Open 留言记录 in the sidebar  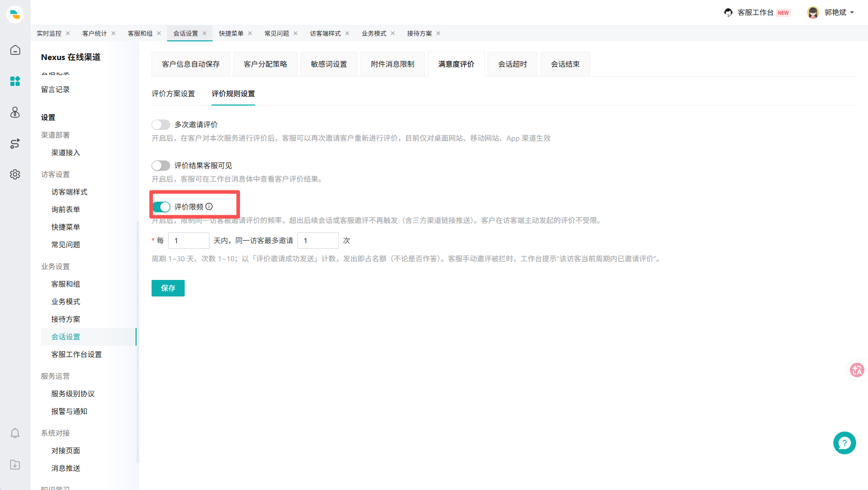[x=55, y=90]
